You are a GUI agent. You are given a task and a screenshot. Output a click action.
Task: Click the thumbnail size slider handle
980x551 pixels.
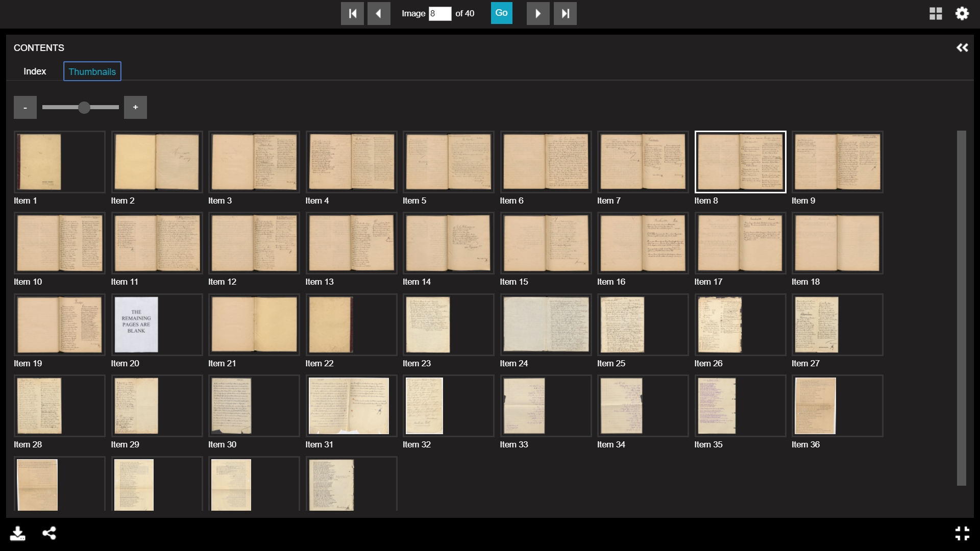tap(84, 108)
